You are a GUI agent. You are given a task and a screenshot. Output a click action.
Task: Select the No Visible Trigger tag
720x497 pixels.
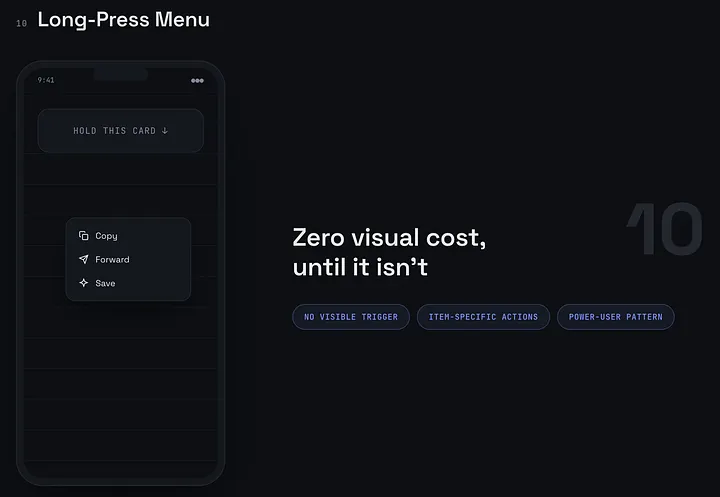[x=351, y=317]
